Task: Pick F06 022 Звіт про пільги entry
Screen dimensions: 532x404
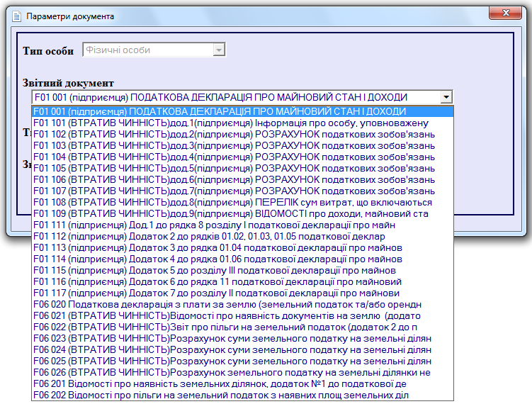Action: 225,327
